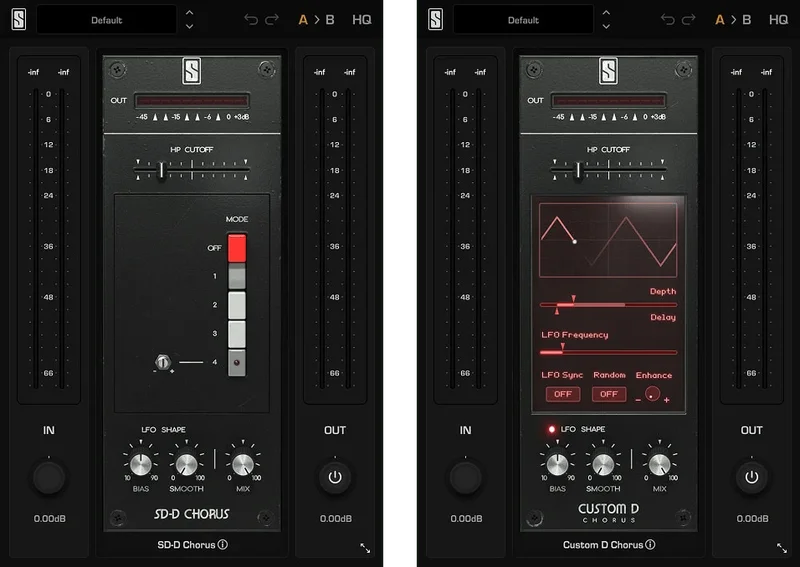Click OUT 0.00dB value in Custom D Chorus
The width and height of the screenshot is (800, 567).
click(x=753, y=519)
